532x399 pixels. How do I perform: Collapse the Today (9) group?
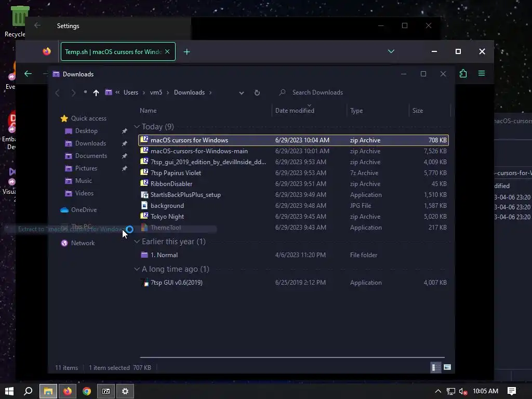tap(137, 127)
